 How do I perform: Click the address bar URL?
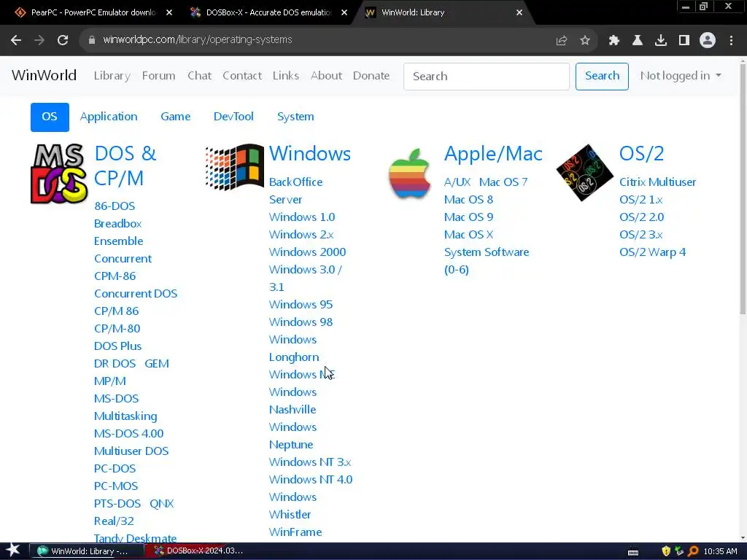tap(197, 40)
